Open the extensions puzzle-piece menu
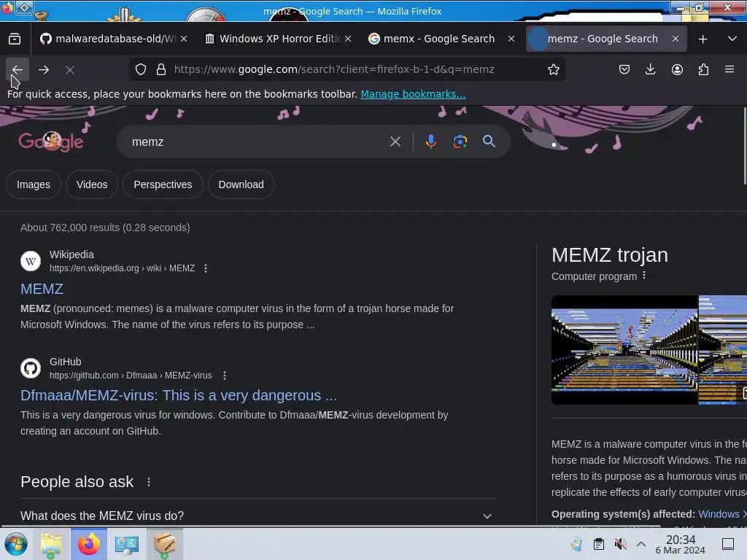Image resolution: width=747 pixels, height=560 pixels. (703, 69)
